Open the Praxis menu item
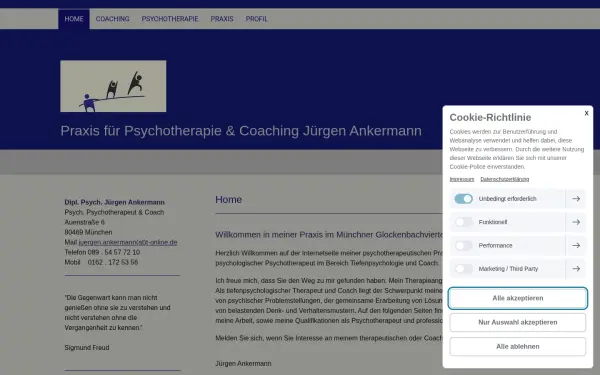The height and width of the screenshot is (375, 600). [222, 19]
